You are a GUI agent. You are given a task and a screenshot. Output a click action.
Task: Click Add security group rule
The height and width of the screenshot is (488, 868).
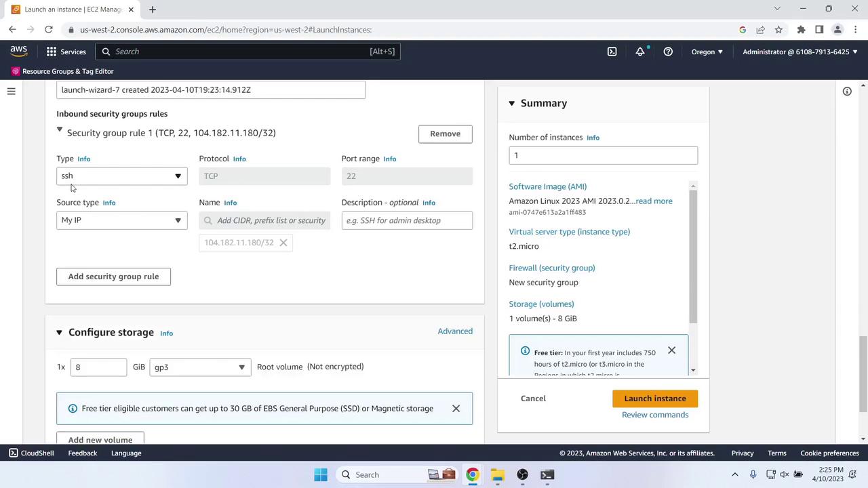[x=113, y=277]
